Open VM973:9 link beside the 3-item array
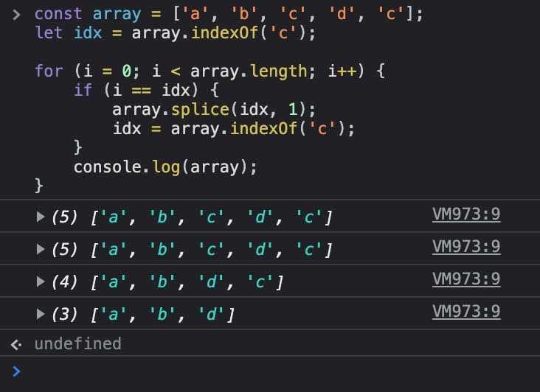 point(466,311)
